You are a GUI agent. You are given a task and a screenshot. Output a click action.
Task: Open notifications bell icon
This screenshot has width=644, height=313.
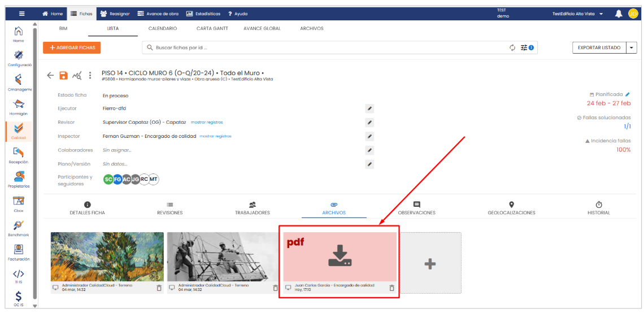[x=619, y=14]
